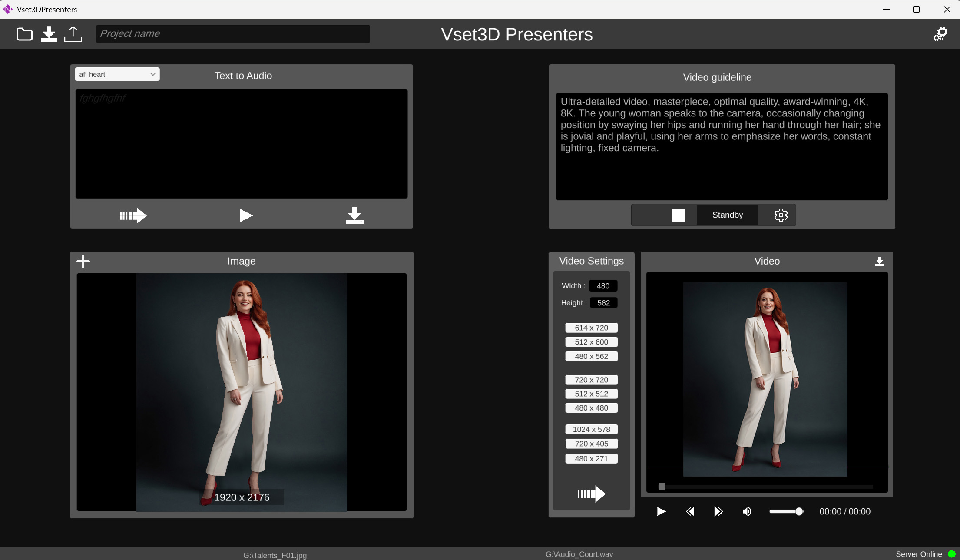Play the generated text audio
The width and height of the screenshot is (960, 560).
point(246,215)
